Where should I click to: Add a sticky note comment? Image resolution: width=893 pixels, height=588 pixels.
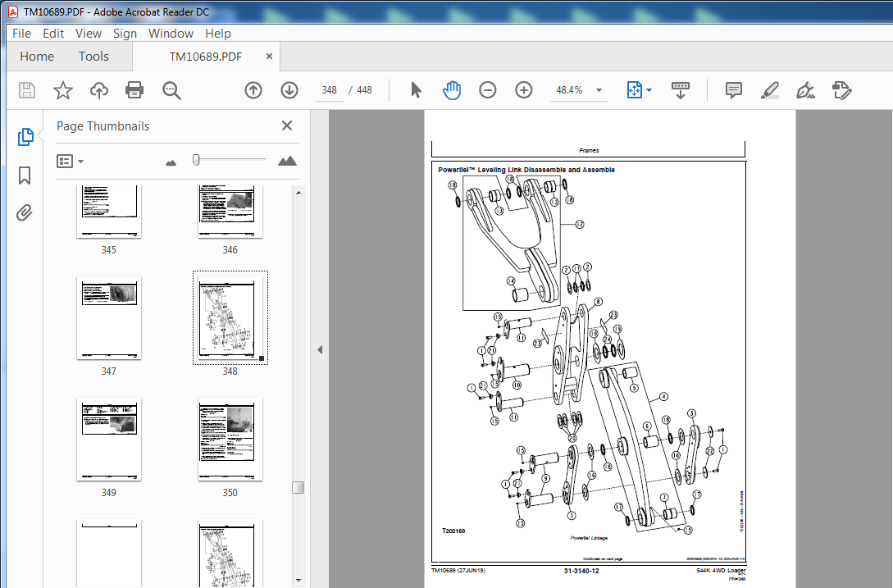coord(734,90)
